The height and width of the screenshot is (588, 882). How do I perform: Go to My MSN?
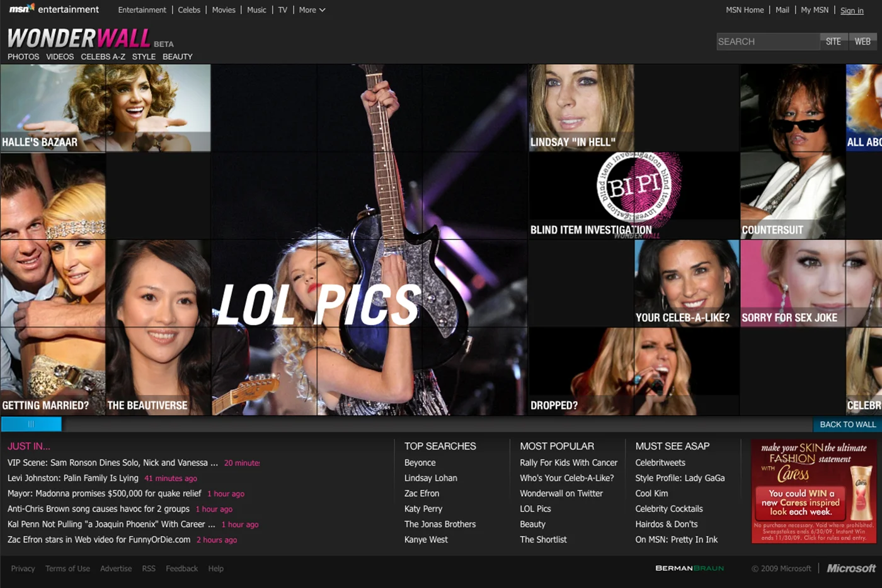click(x=815, y=10)
